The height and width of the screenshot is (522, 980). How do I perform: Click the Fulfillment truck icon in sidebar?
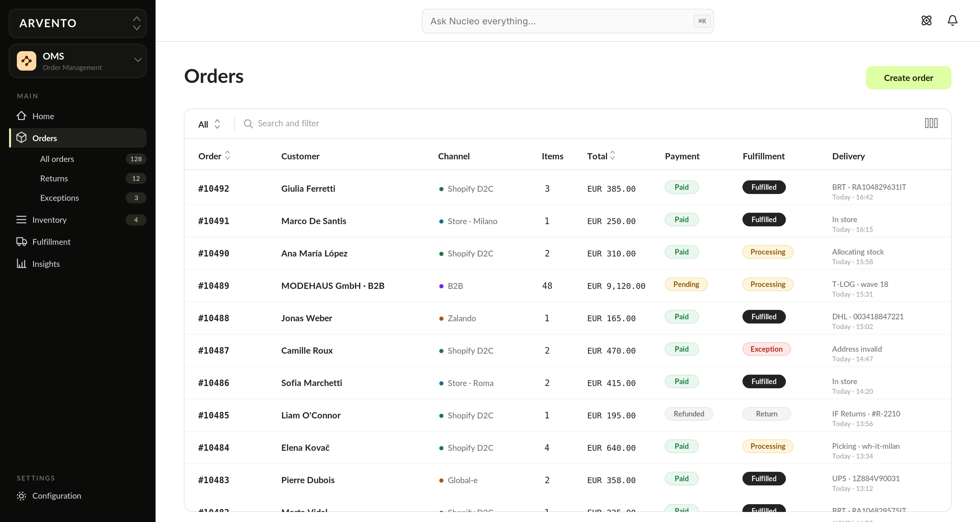[x=21, y=242]
